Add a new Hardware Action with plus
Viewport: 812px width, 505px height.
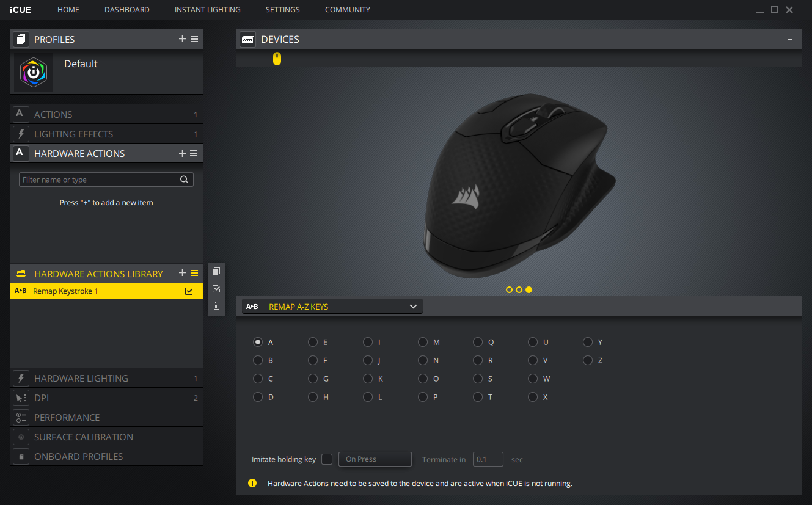(182, 153)
